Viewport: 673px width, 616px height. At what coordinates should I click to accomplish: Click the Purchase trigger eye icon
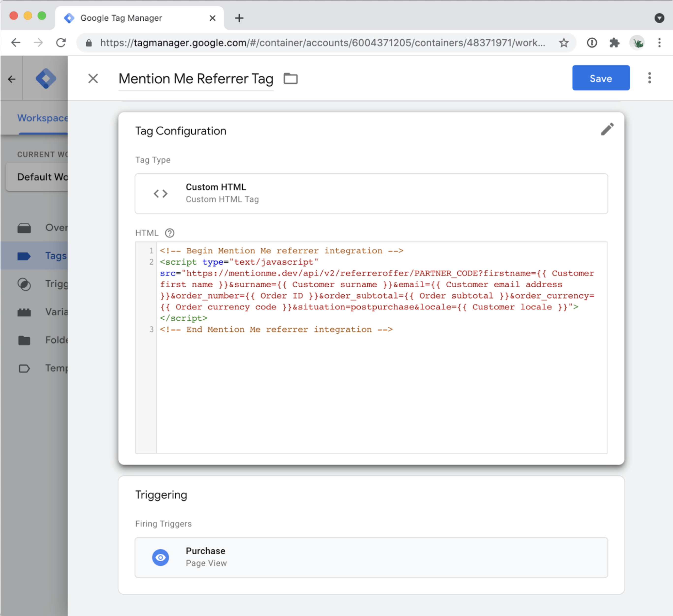tap(160, 557)
